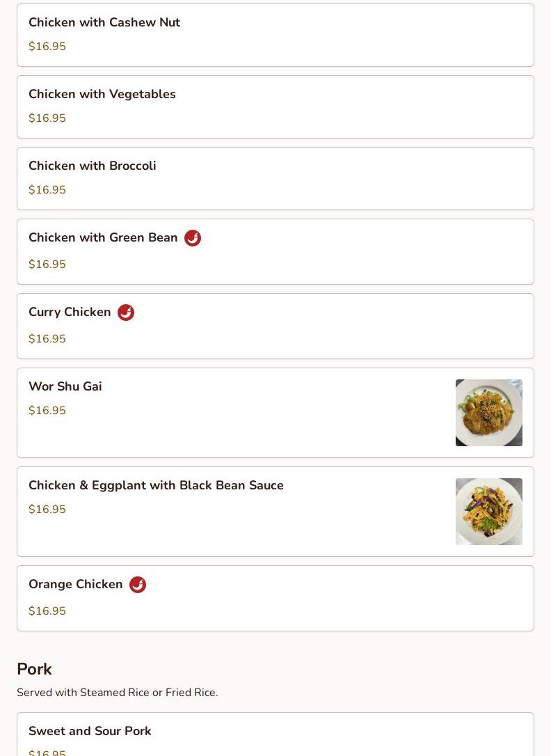
Task: Open Sweet and Sour Pork item
Action: tap(90, 731)
